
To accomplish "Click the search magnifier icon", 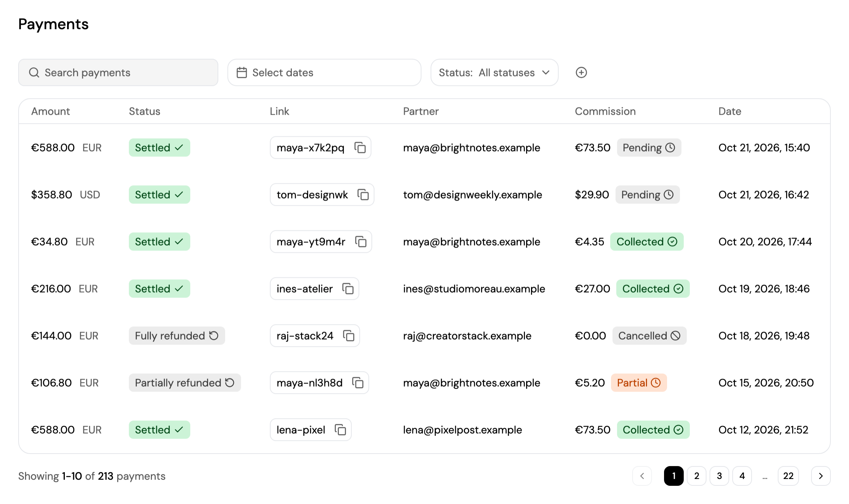I will click(34, 72).
